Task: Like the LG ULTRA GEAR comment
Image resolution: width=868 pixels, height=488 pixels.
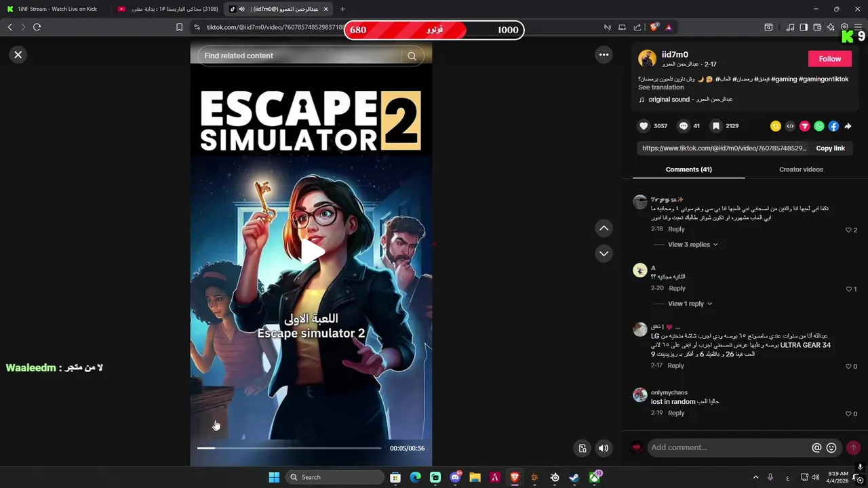Action: tap(848, 366)
